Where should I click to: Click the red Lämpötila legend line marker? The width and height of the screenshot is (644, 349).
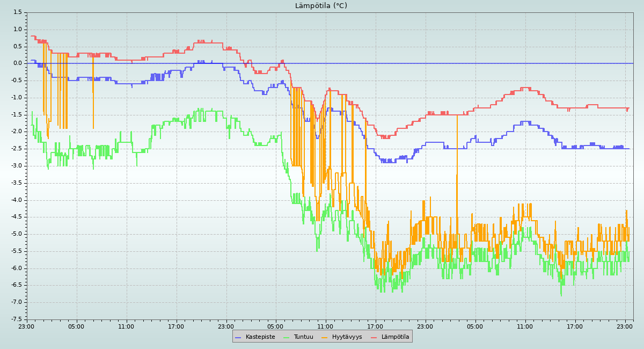point(375,337)
